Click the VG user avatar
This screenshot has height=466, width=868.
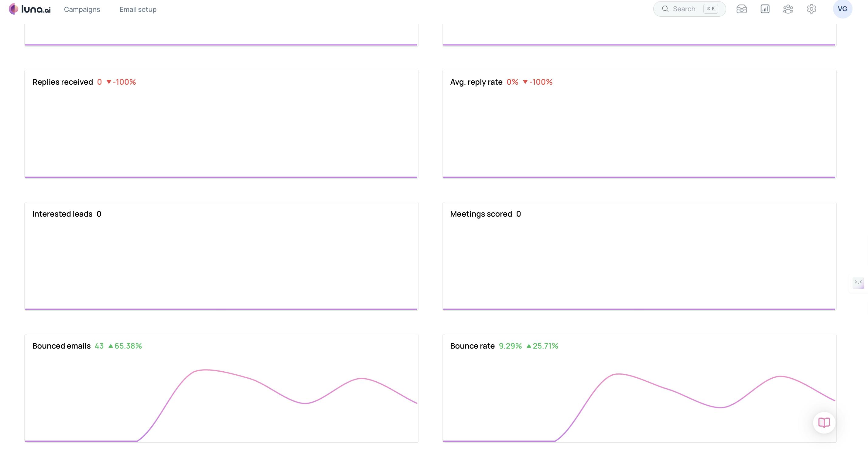(x=842, y=9)
